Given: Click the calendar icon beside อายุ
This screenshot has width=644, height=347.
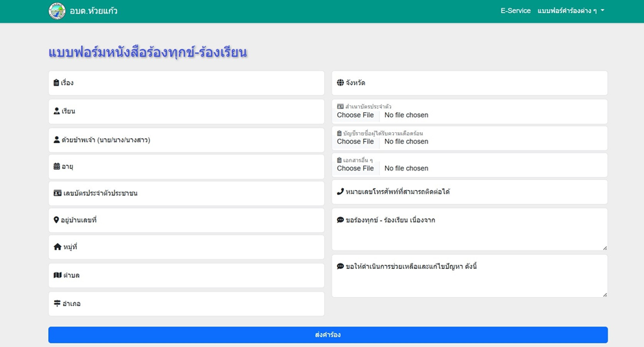Looking at the screenshot, I should point(57,166).
